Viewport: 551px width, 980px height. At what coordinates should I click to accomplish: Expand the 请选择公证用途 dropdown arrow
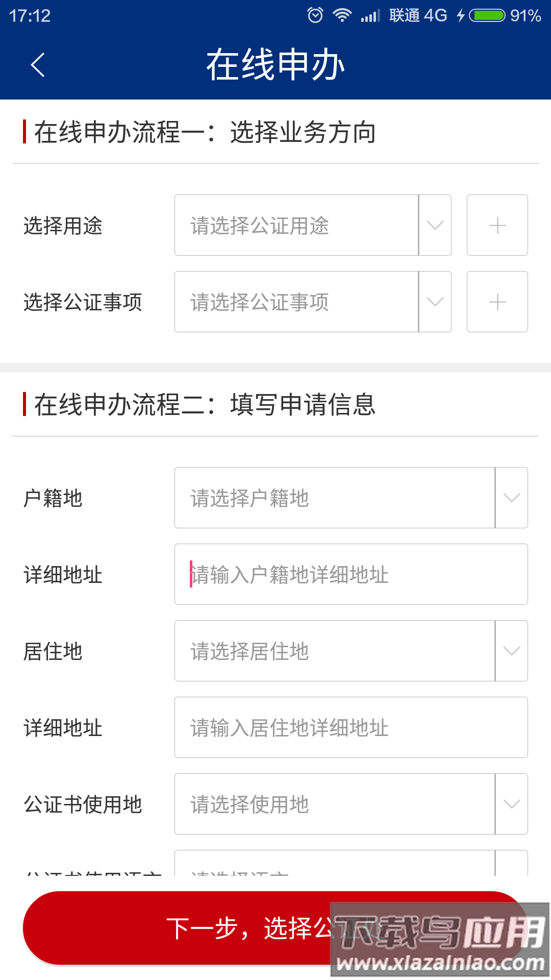(x=435, y=225)
